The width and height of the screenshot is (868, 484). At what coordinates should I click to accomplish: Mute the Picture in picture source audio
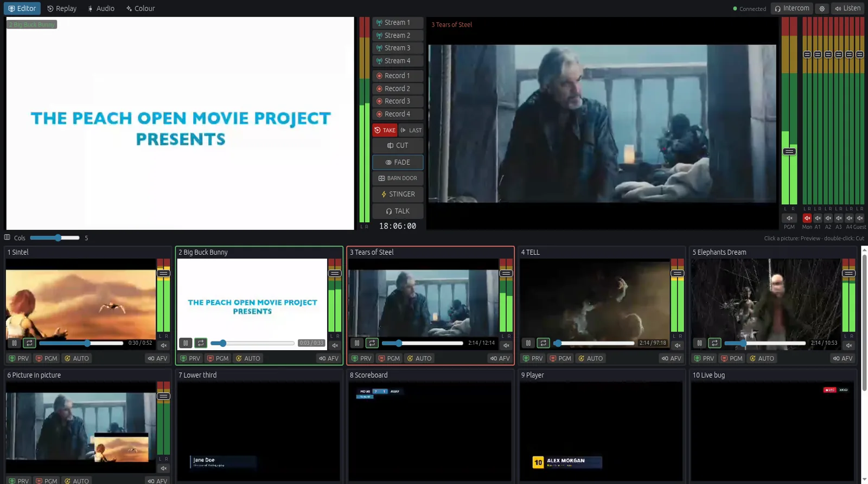(x=163, y=468)
